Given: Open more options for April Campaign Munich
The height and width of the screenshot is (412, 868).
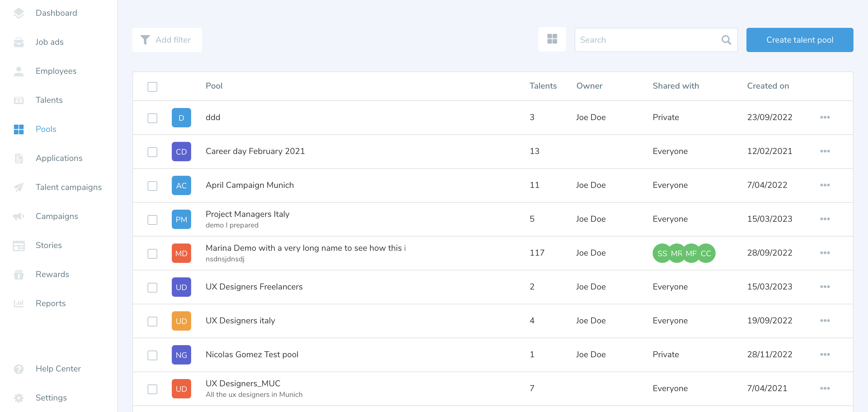Looking at the screenshot, I should coord(824,185).
